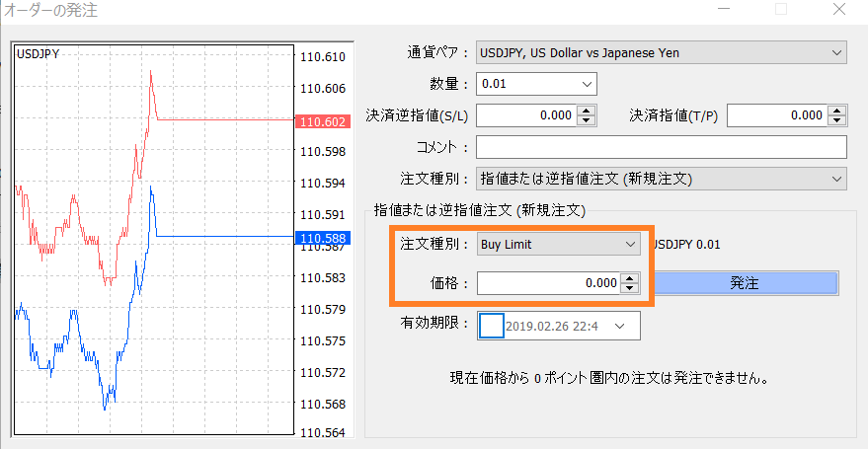868x449 pixels.
Task: Click the USDJPY 0.01 order summary text
Action: point(686,245)
